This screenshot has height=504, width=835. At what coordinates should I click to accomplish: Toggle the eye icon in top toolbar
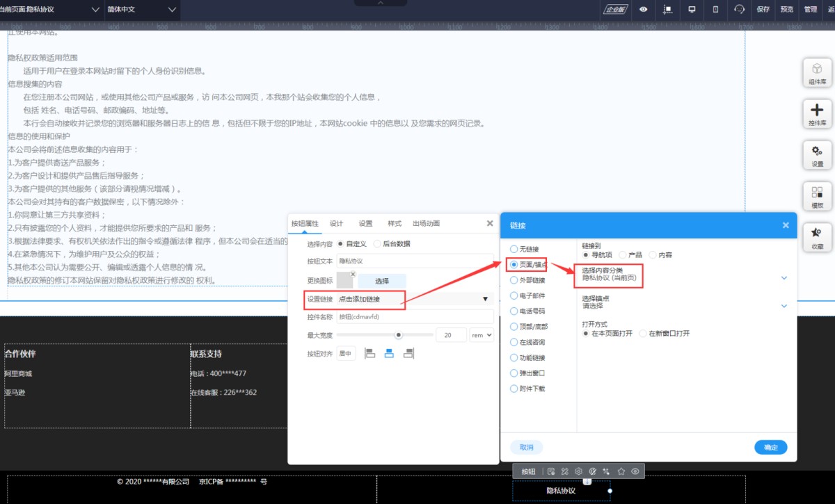pos(644,10)
